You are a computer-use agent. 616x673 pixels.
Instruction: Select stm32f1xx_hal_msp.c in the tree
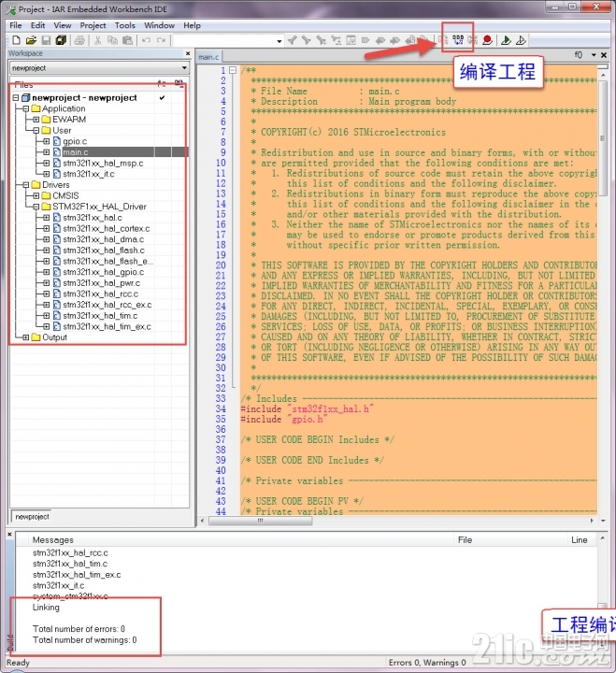[x=103, y=163]
